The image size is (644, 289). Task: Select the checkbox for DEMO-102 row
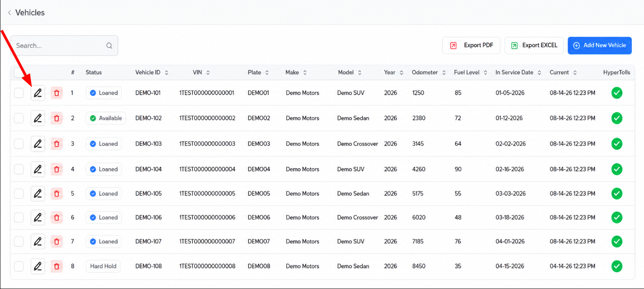[x=19, y=118]
